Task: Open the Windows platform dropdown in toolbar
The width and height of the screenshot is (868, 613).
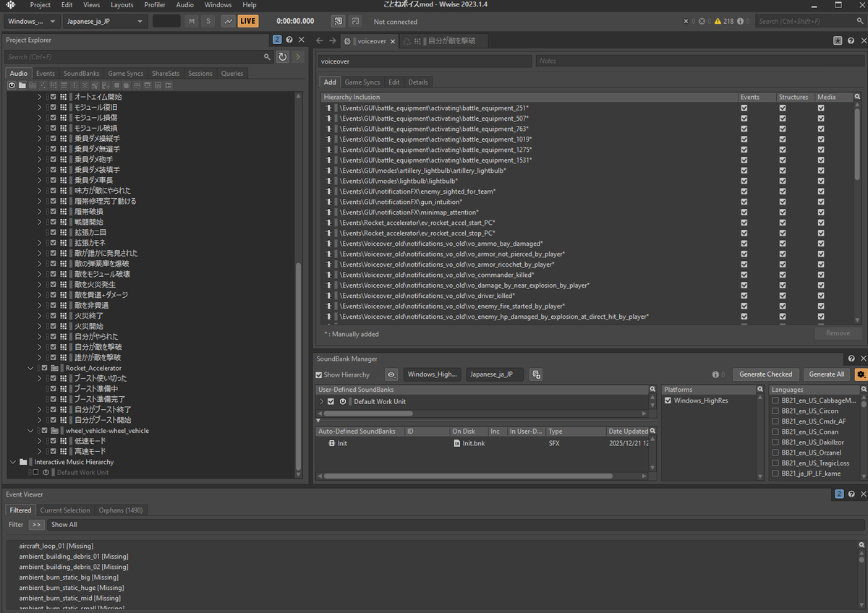Action: pos(32,21)
